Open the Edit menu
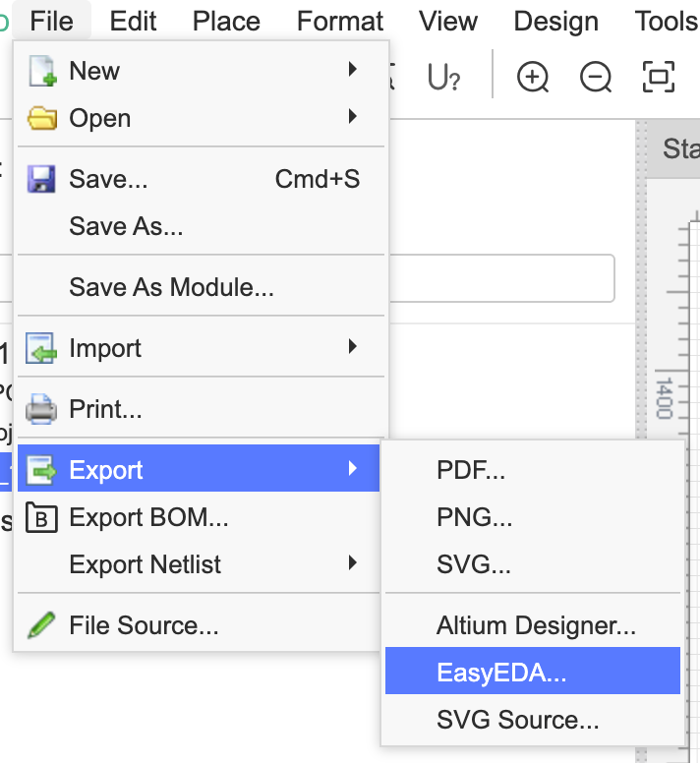Viewport: 700px width, 763px height. click(134, 21)
